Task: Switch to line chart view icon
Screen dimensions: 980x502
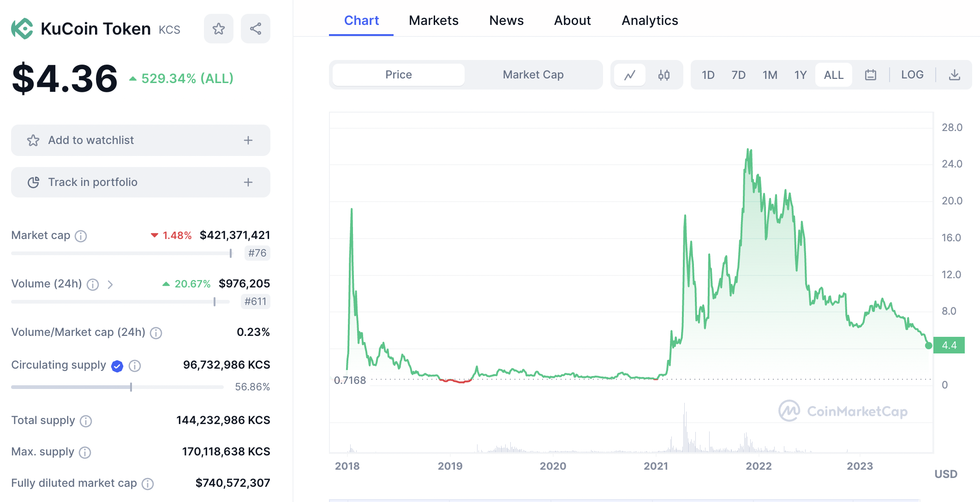Action: pyautogui.click(x=630, y=75)
